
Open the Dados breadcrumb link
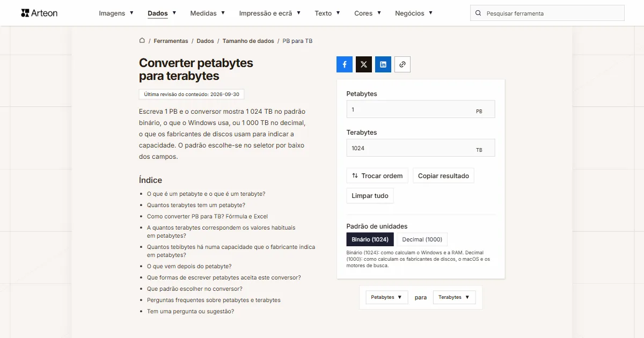pos(205,41)
